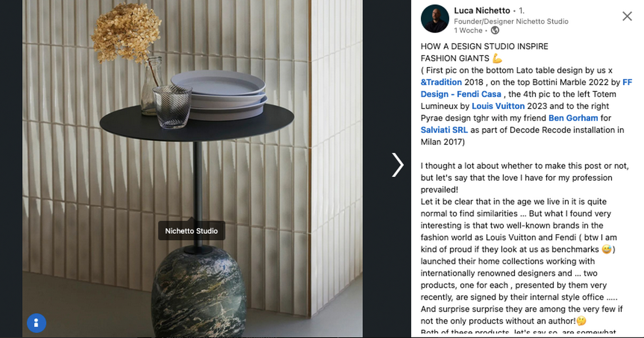Open the FF Design - Fendi Casa link

[x=526, y=88]
